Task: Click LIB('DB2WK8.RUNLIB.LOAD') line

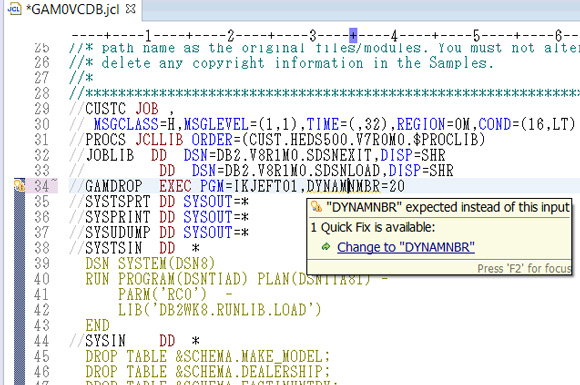Action: point(220,310)
